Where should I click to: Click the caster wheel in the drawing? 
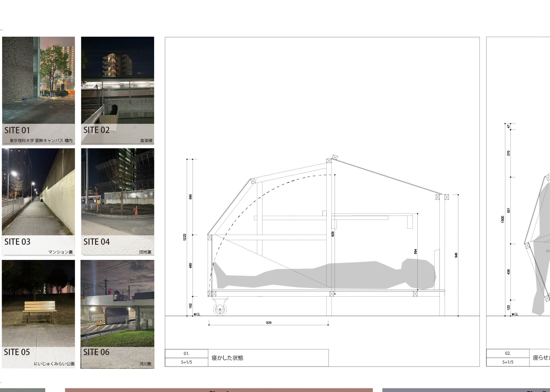coord(220,309)
